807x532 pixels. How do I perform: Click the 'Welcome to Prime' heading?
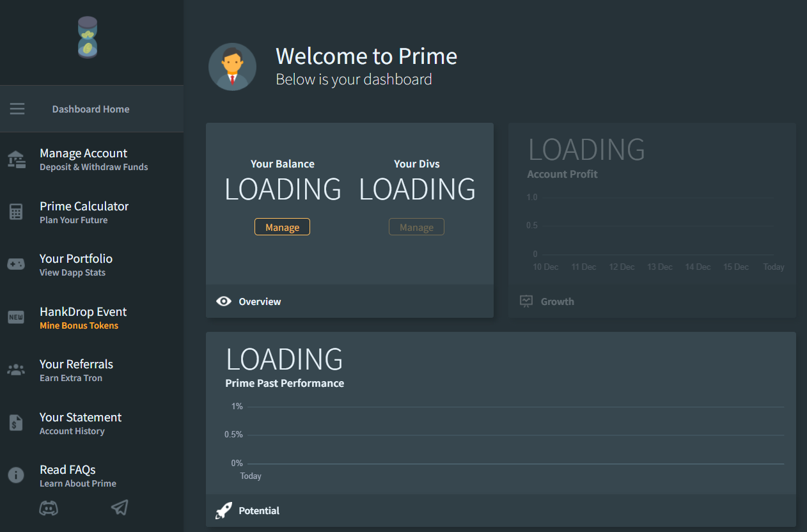tap(366, 56)
